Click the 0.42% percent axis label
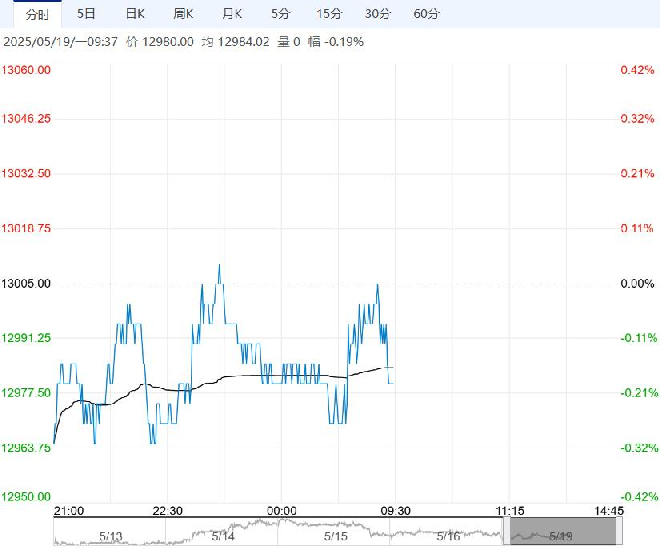660x548 pixels. (x=637, y=70)
